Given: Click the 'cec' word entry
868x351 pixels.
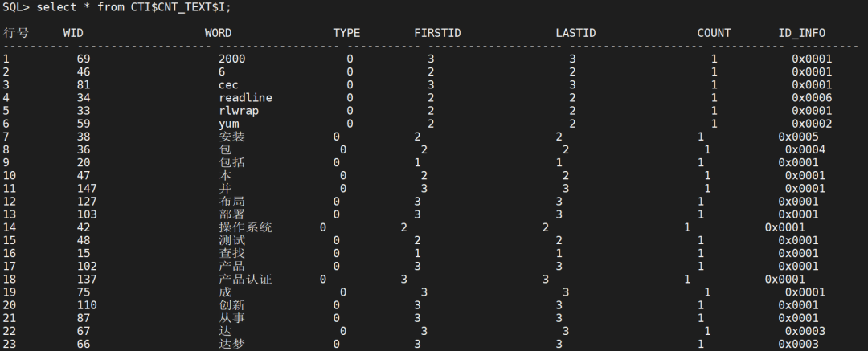Looking at the screenshot, I should (228, 85).
